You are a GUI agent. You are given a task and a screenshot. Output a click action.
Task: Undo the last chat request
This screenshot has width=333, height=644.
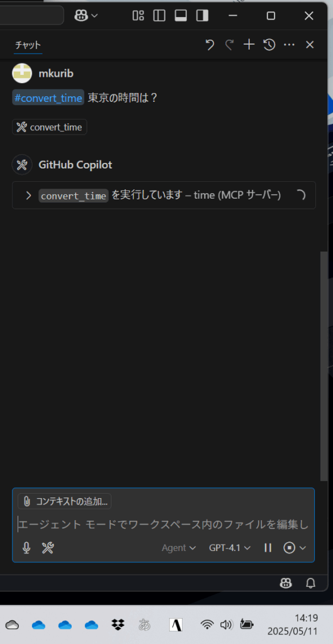210,45
